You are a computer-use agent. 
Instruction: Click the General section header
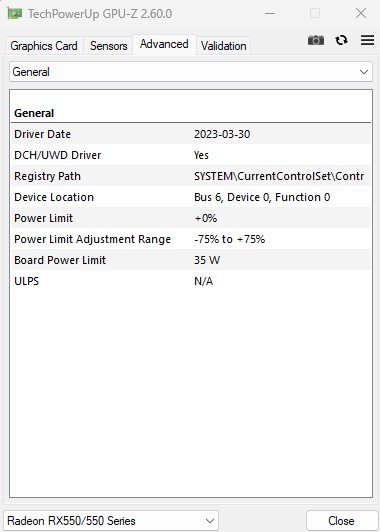click(34, 113)
